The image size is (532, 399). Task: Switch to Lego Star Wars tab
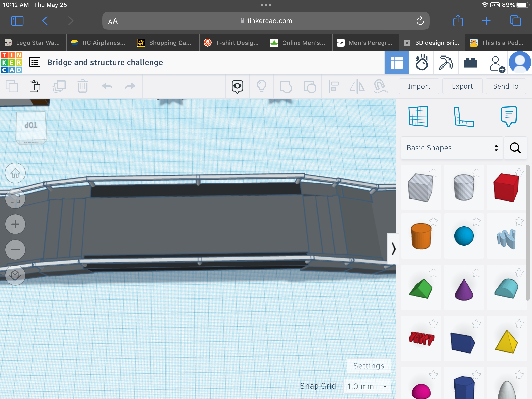pos(33,43)
